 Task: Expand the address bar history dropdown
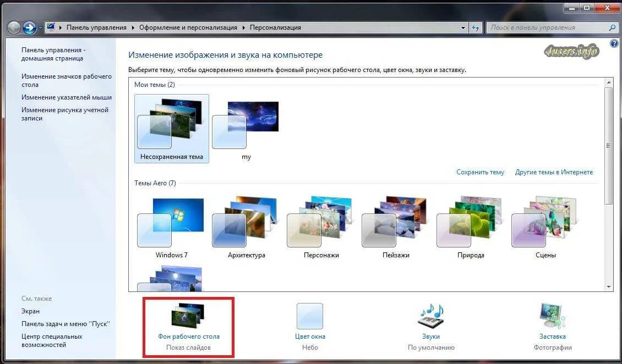point(463,27)
